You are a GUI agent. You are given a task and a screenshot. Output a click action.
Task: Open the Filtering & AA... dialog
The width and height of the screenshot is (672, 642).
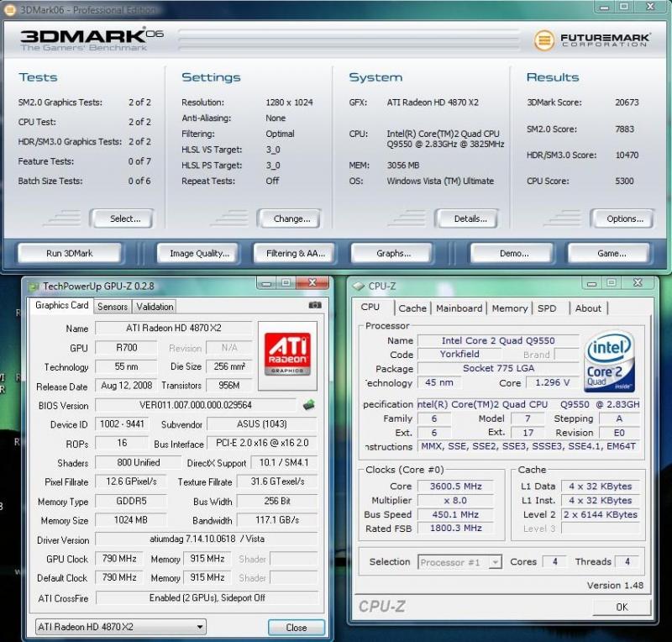(296, 254)
